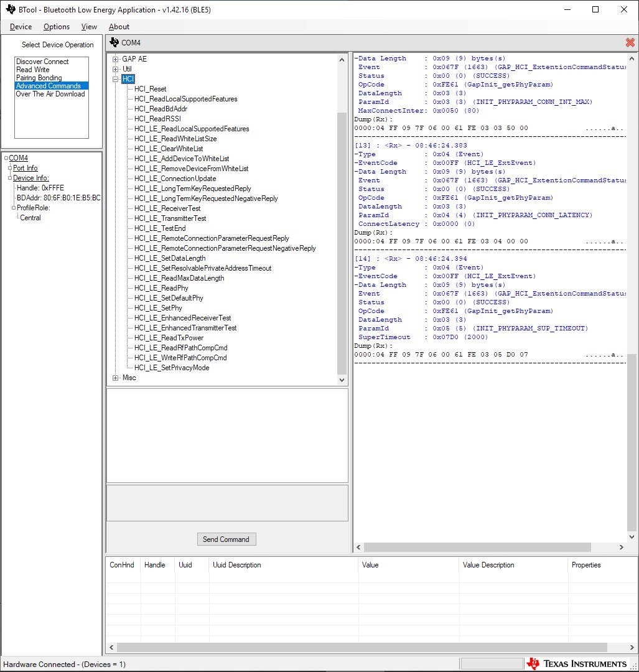Click the Bluetooth icon next to the COM4 tab

[114, 42]
